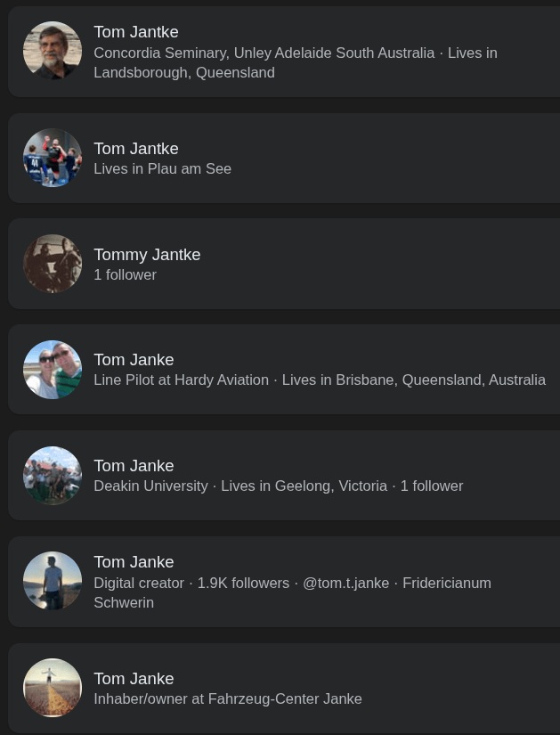Click the @tom.t.janke handle

tap(345, 583)
